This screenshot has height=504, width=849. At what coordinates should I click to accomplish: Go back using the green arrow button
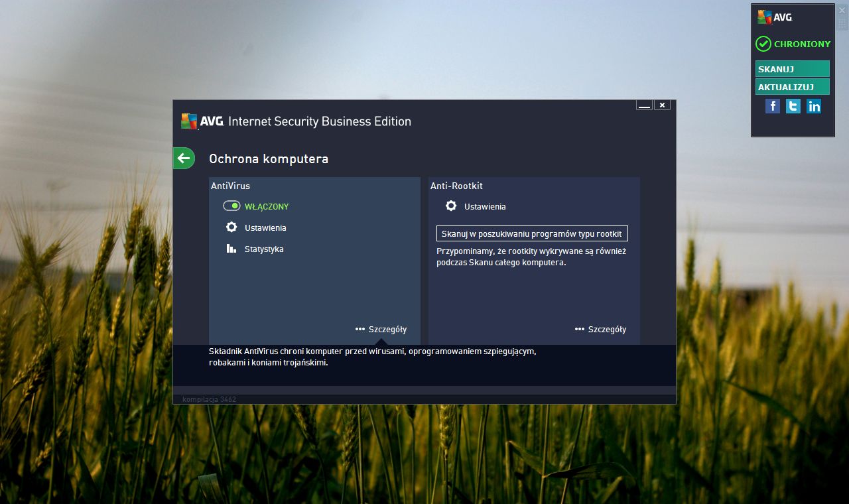pos(184,158)
